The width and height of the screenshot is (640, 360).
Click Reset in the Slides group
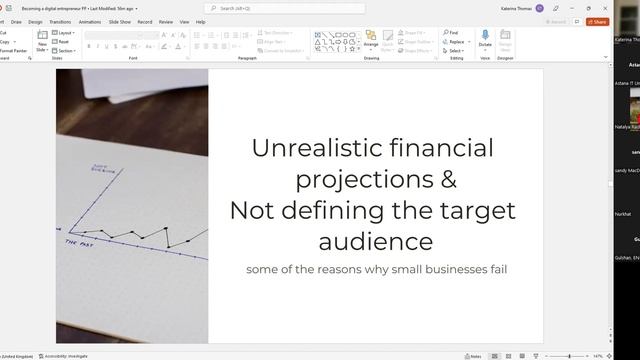(60, 42)
